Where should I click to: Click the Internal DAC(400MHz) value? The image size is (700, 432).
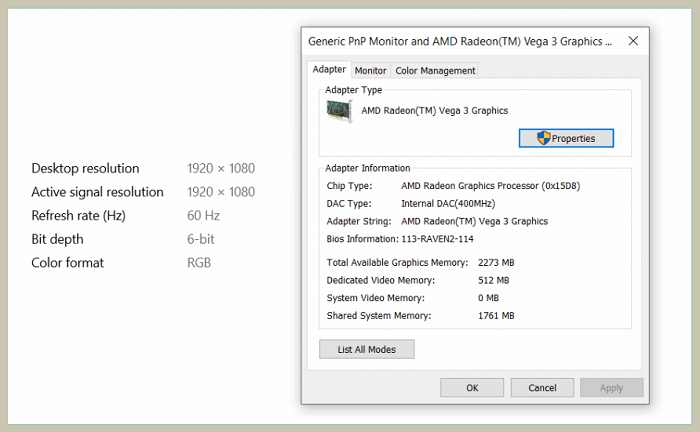[x=448, y=204]
